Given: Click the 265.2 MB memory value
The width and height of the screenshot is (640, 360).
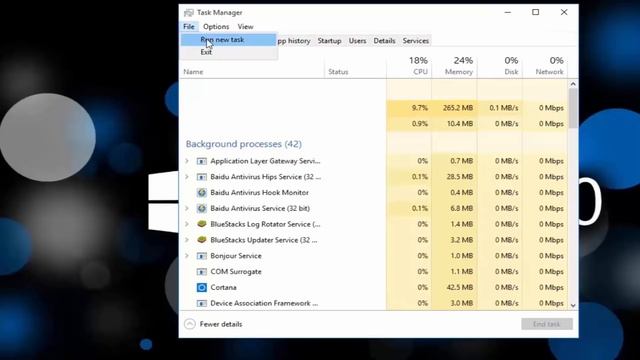Looking at the screenshot, I should point(458,108).
